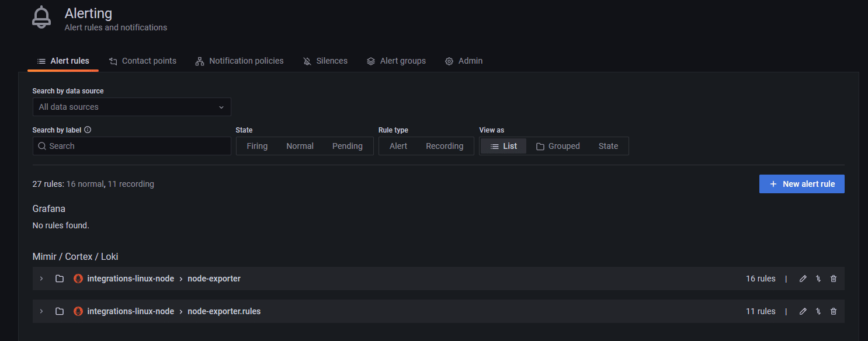The width and height of the screenshot is (868, 341).
Task: Open the Alert rules tab
Action: (x=63, y=61)
